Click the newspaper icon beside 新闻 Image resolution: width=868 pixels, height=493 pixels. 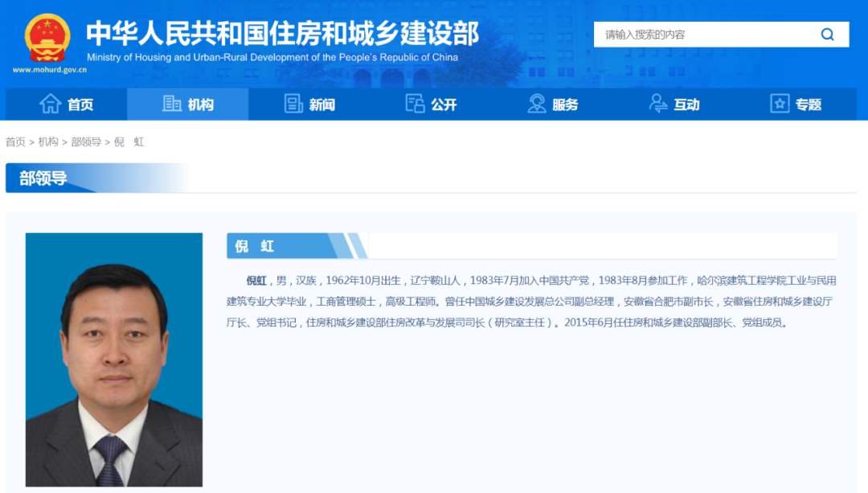[x=293, y=104]
